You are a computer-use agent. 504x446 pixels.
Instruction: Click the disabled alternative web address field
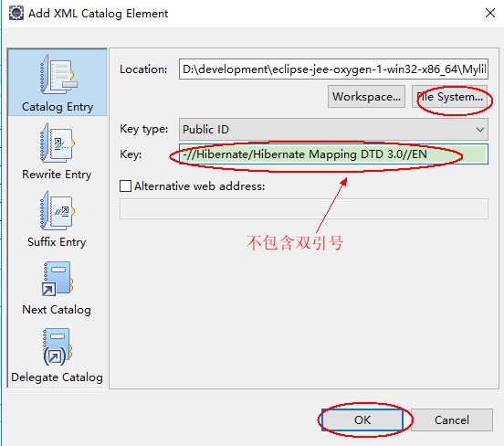click(304, 209)
